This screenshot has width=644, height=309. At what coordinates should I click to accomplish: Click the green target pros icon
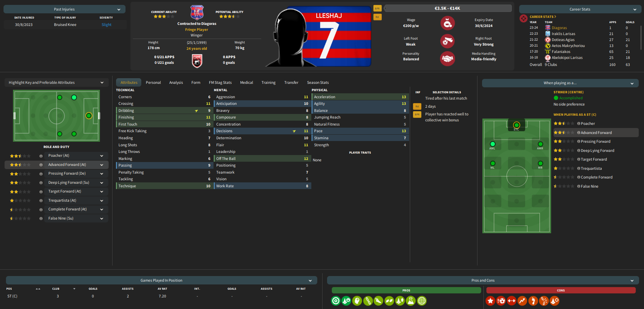335,301
